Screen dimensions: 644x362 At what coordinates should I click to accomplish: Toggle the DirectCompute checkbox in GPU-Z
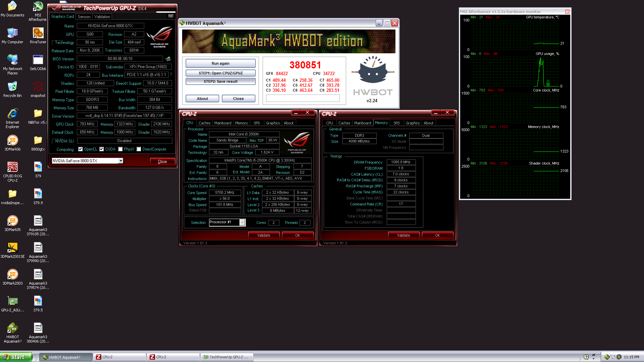pyautogui.click(x=139, y=149)
